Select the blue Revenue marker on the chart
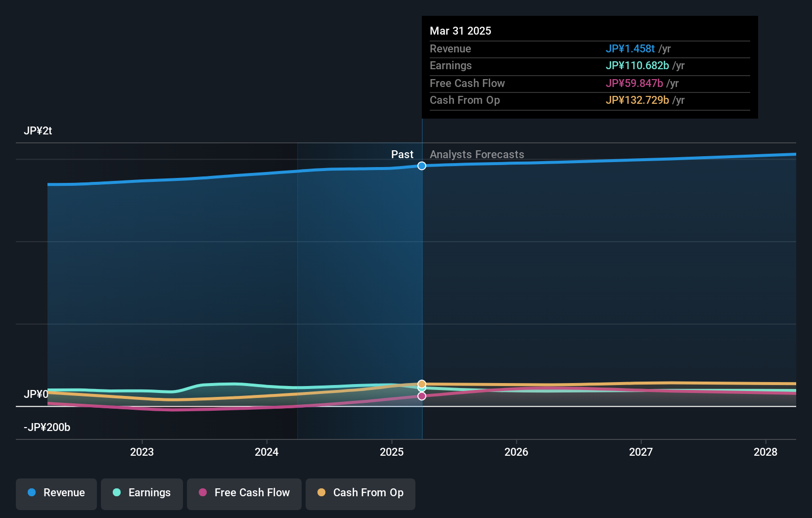This screenshot has width=812, height=518. tap(421, 166)
